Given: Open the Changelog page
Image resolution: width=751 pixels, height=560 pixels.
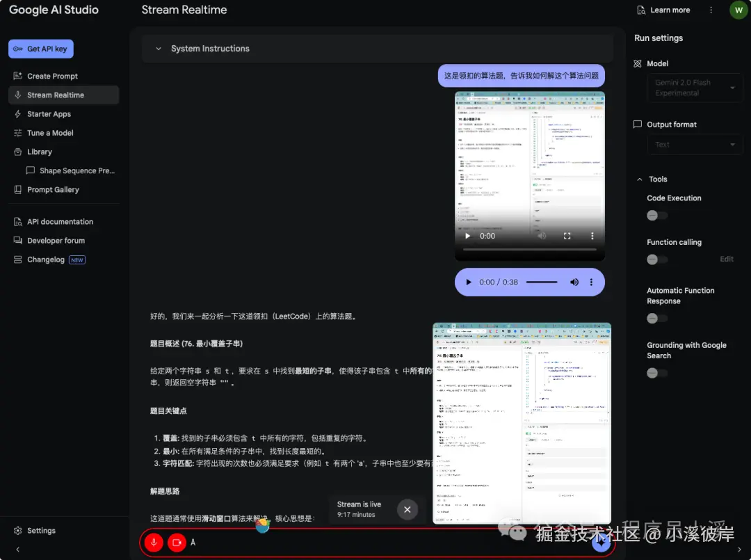Looking at the screenshot, I should pos(47,259).
